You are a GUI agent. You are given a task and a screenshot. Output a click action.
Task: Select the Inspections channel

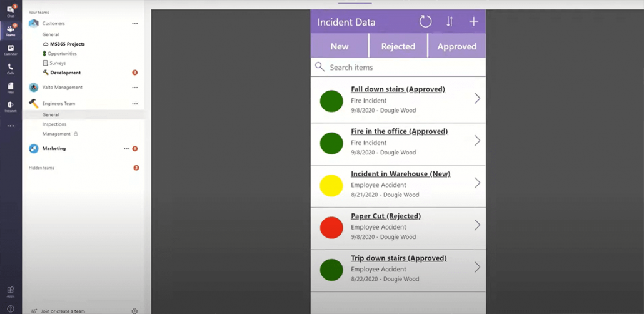click(x=54, y=124)
